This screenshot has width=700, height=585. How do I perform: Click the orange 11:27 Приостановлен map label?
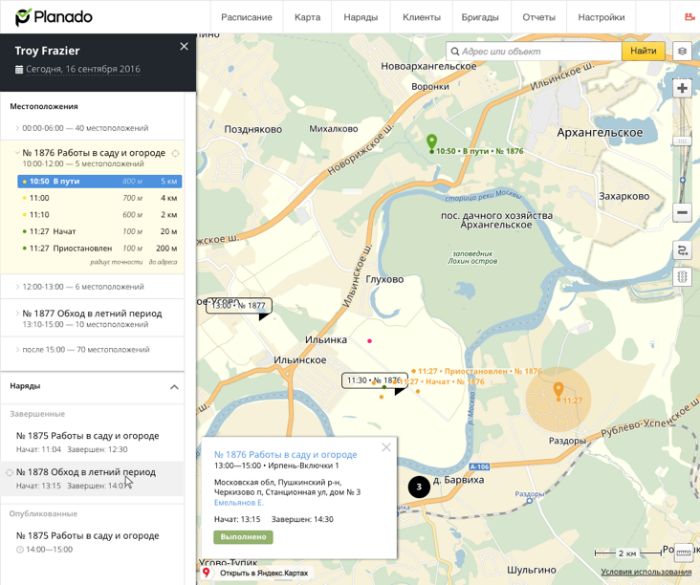click(x=479, y=371)
